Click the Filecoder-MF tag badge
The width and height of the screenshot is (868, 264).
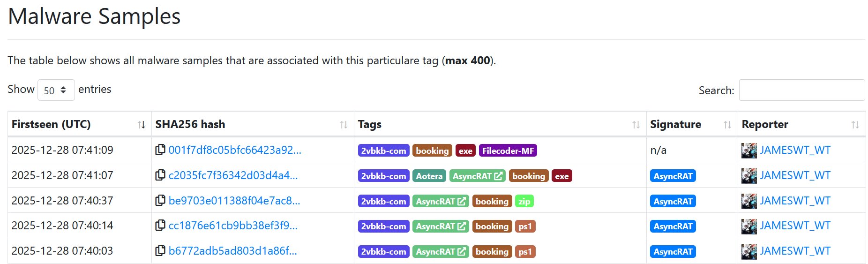[508, 151]
